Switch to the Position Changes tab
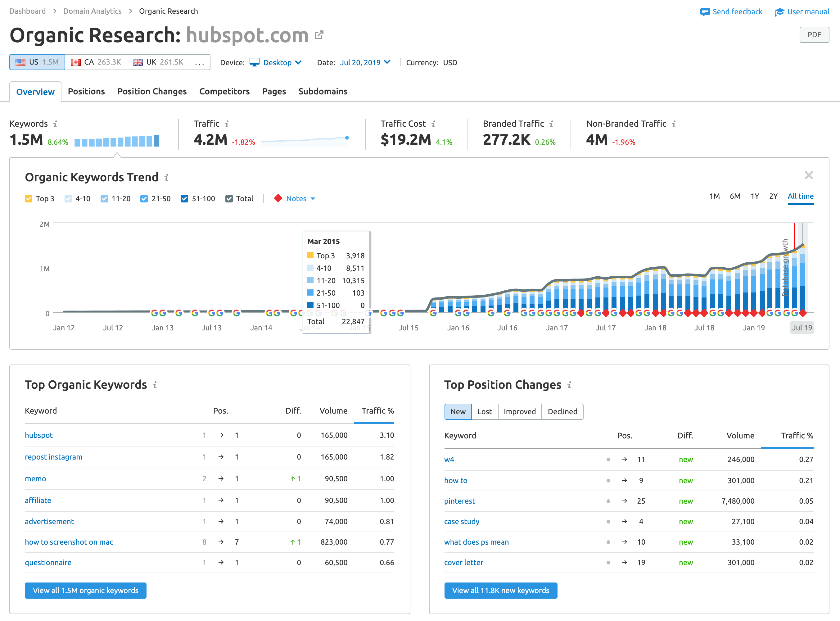Image resolution: width=840 pixels, height=621 pixels. (152, 91)
